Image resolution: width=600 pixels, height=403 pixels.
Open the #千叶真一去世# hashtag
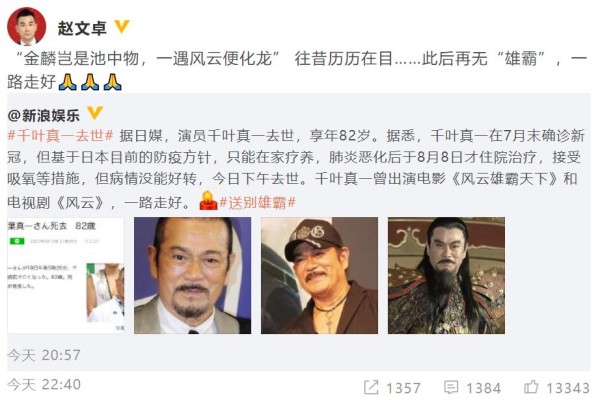tap(60, 135)
